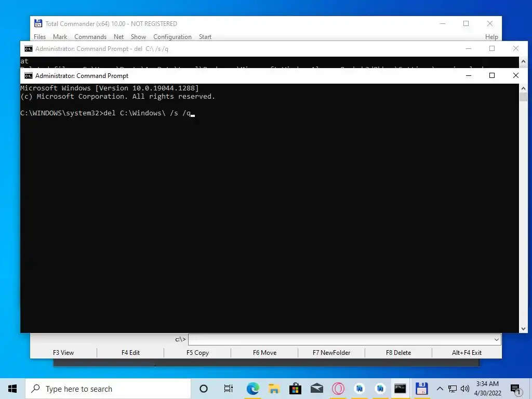Minimize the background del Command Prompt window

coord(469,48)
